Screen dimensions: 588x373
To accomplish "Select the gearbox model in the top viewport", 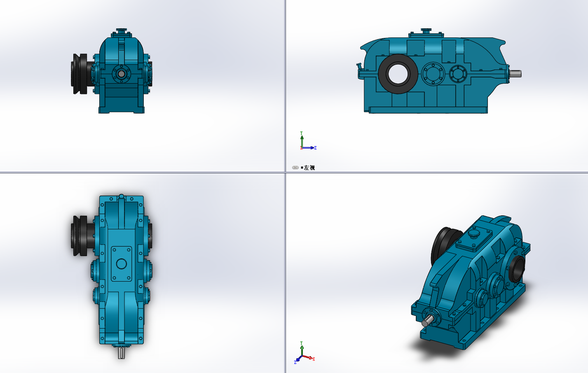I will coord(112,276).
